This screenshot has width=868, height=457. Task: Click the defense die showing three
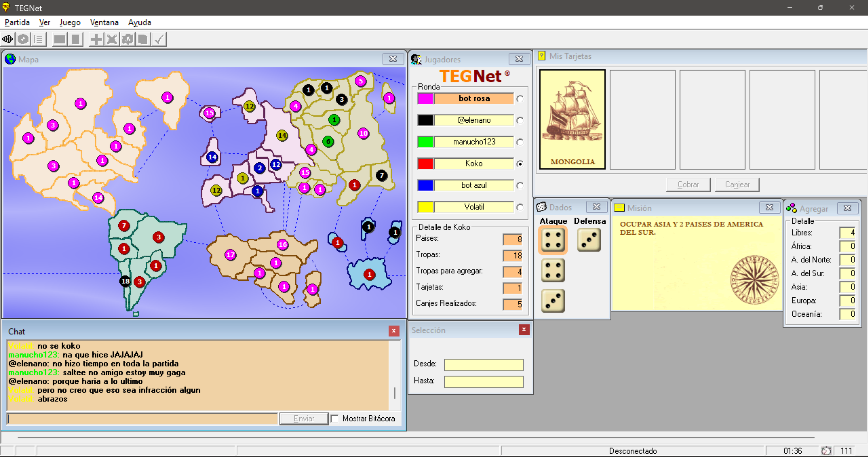[589, 240]
